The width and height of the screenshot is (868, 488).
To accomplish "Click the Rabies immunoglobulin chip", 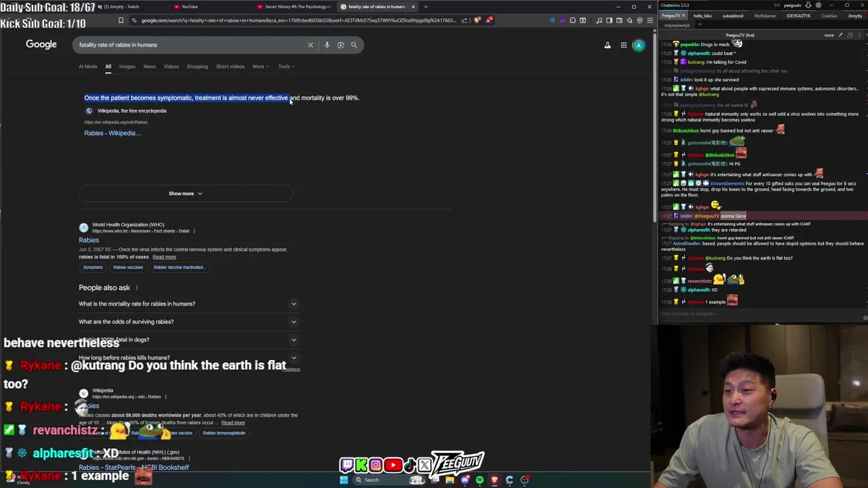I will [224, 433].
